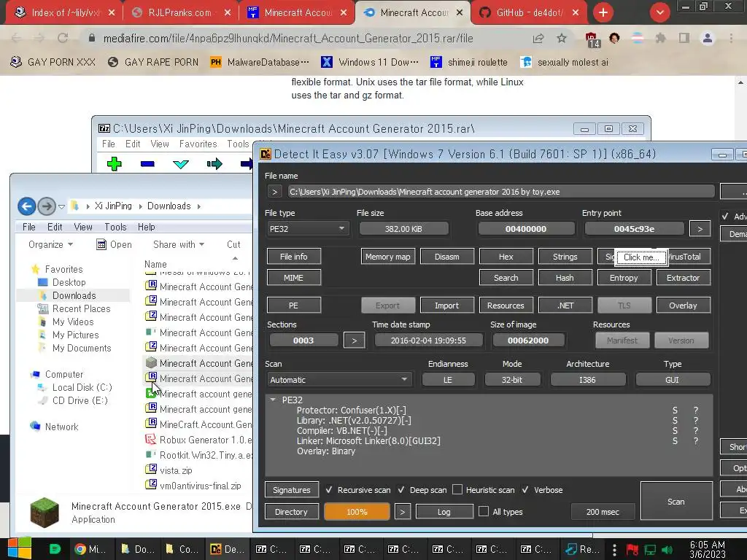Open Chrome from the taskbar
Screen dimensions: 747x560
coord(90,549)
